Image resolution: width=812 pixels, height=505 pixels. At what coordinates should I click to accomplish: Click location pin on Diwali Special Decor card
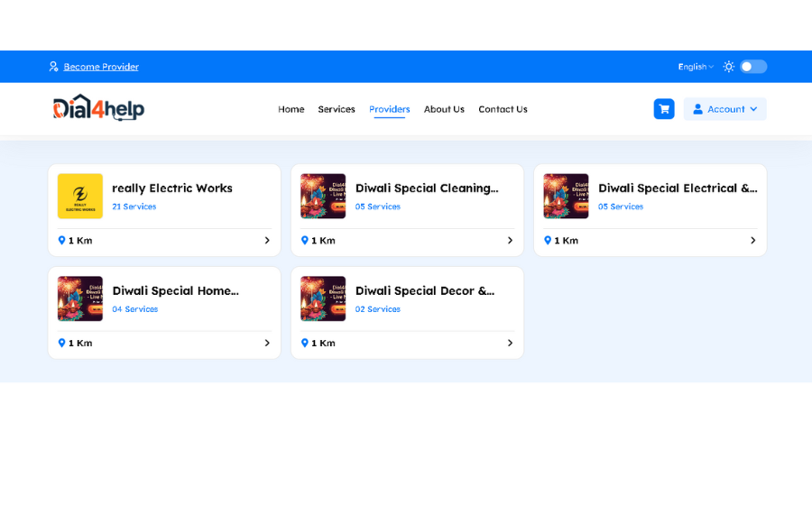tap(305, 344)
